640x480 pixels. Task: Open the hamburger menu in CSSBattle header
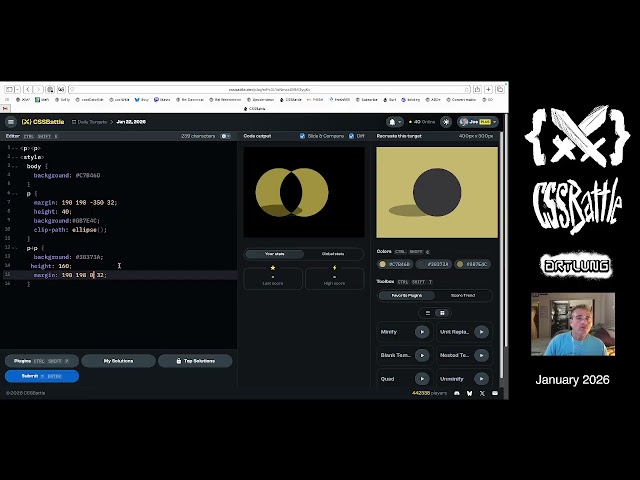[11, 122]
